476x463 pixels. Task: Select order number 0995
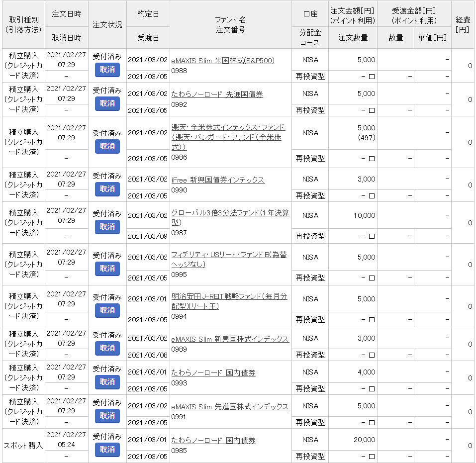[x=179, y=275]
